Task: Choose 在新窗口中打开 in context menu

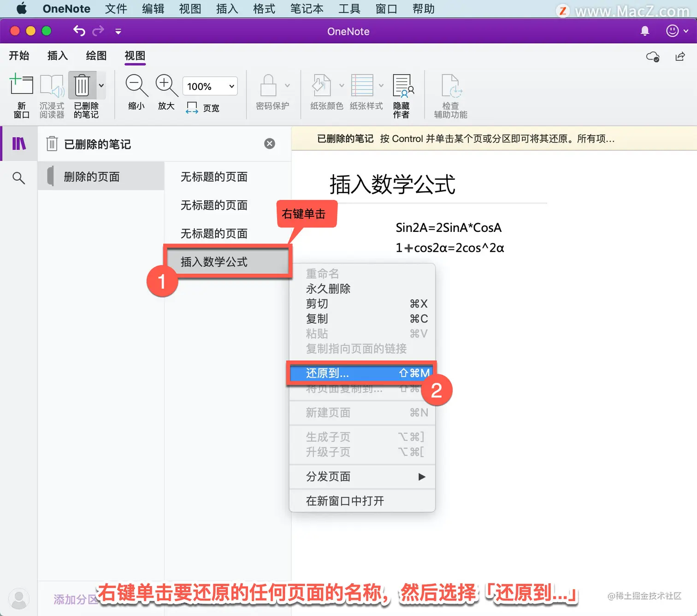Action: [362, 501]
